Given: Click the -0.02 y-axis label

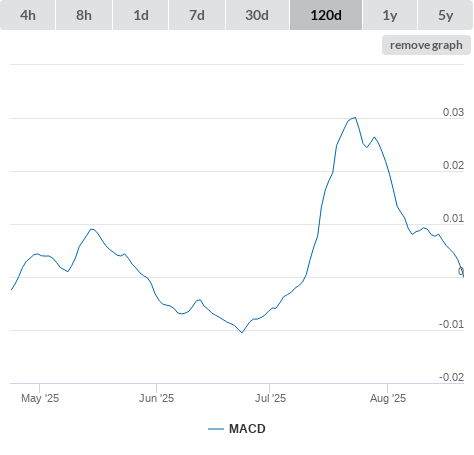Looking at the screenshot, I should pos(451,377).
